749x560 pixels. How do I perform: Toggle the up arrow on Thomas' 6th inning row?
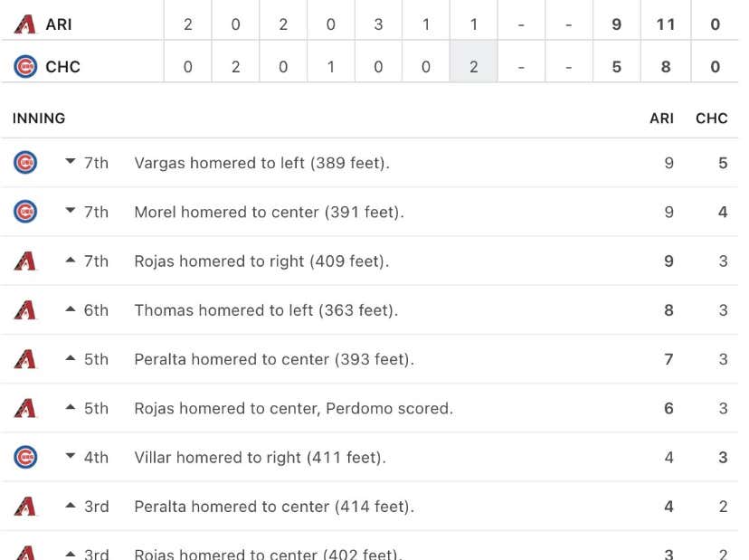tap(71, 309)
